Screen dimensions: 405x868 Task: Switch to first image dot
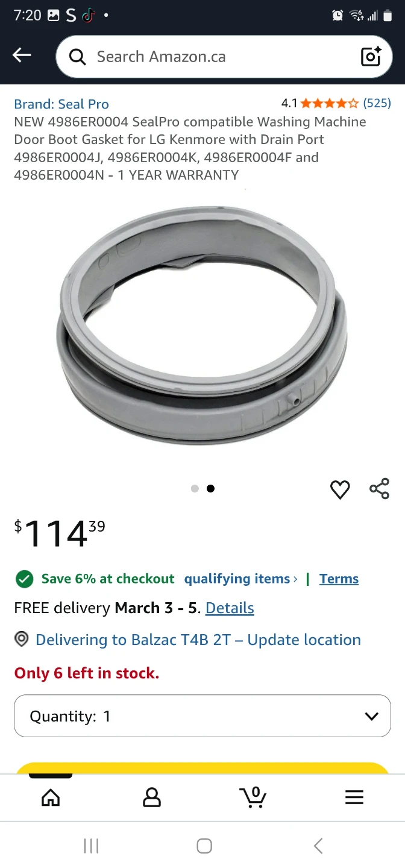[x=195, y=489]
